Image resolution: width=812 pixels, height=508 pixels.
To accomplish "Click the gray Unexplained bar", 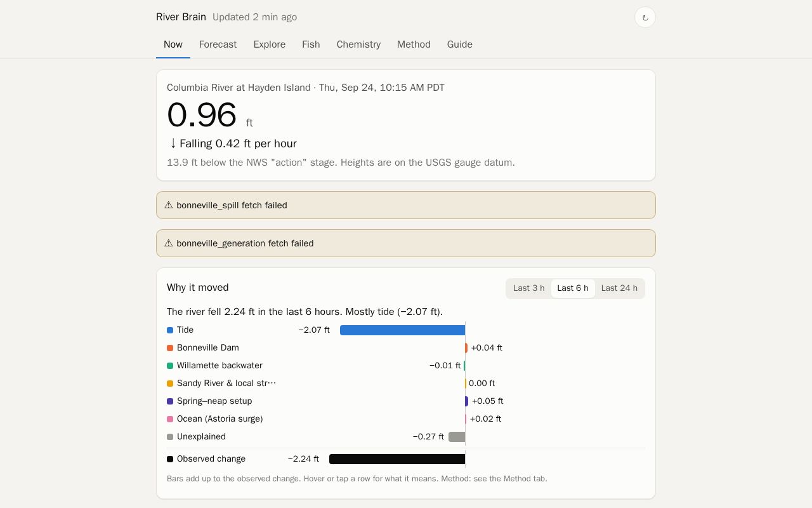I will 457,437.
